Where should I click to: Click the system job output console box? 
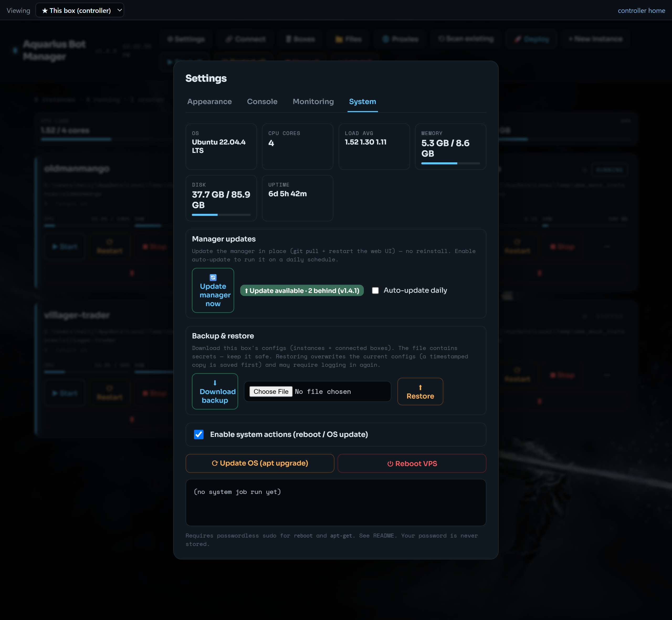pyautogui.click(x=336, y=502)
